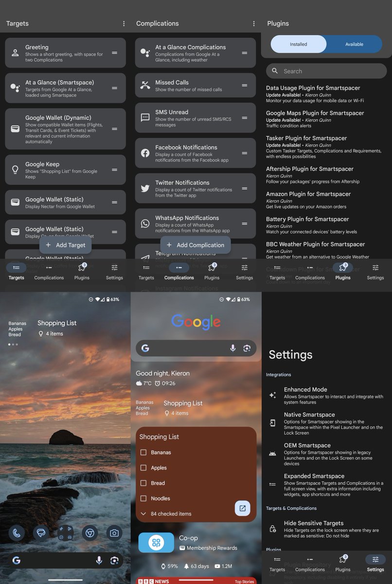392x584 pixels.
Task: Open Tasker Plugin for Smartspacer
Action: [x=327, y=147]
